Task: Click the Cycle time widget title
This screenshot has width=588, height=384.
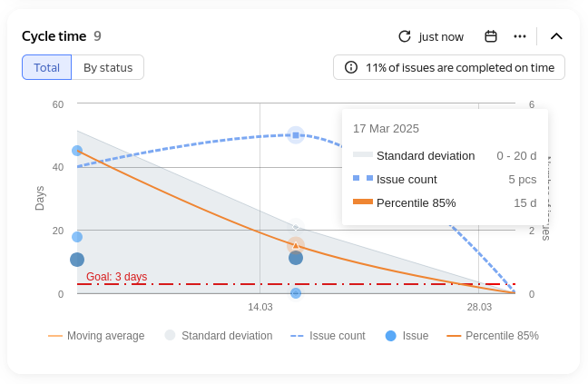Action: click(x=54, y=36)
